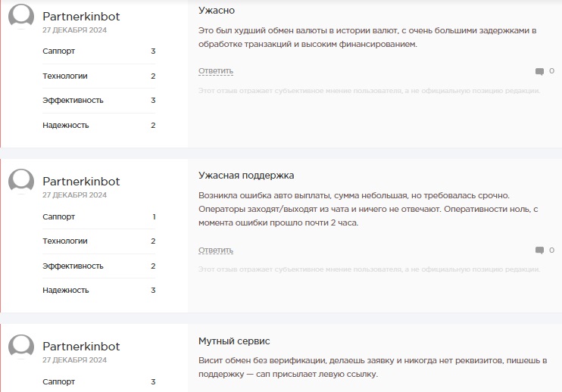Click the date under first Partnerkinbot username
The width and height of the screenshot is (562, 392).
(x=73, y=30)
